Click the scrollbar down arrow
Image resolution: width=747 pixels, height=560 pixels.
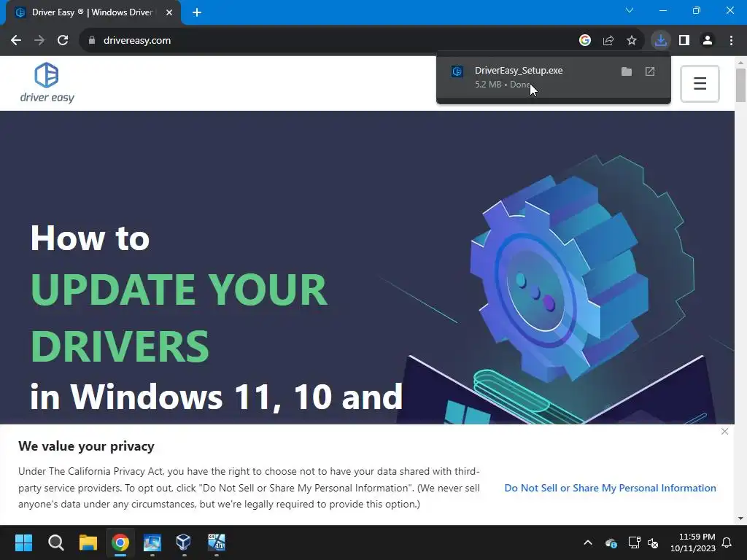tap(740, 518)
